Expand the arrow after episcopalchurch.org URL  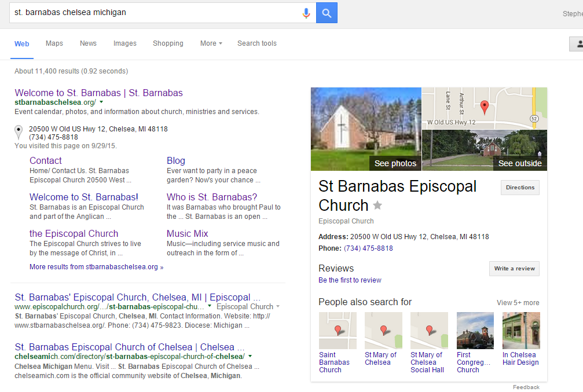210,306
